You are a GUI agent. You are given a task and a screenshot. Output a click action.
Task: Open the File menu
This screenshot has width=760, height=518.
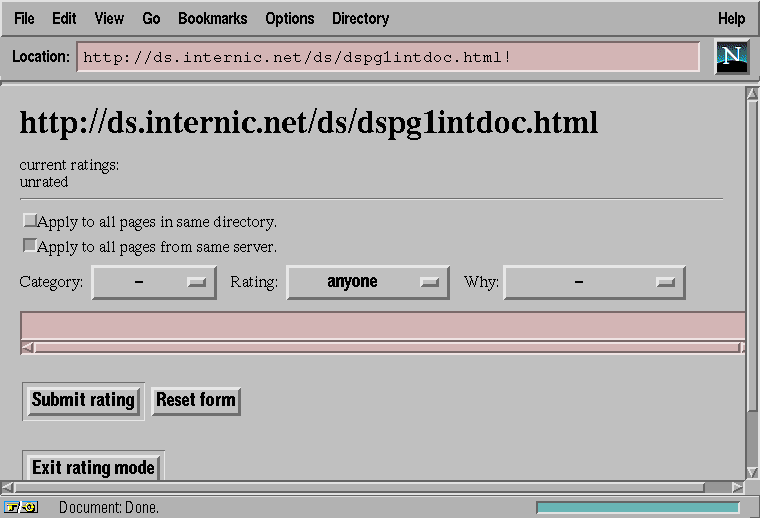pyautogui.click(x=24, y=18)
